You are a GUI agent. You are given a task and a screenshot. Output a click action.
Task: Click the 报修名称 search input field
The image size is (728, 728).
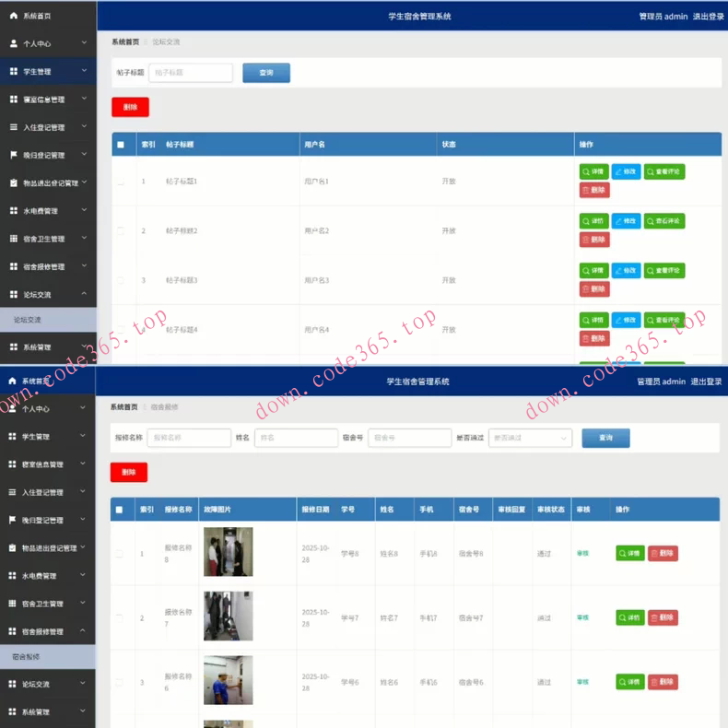point(189,438)
